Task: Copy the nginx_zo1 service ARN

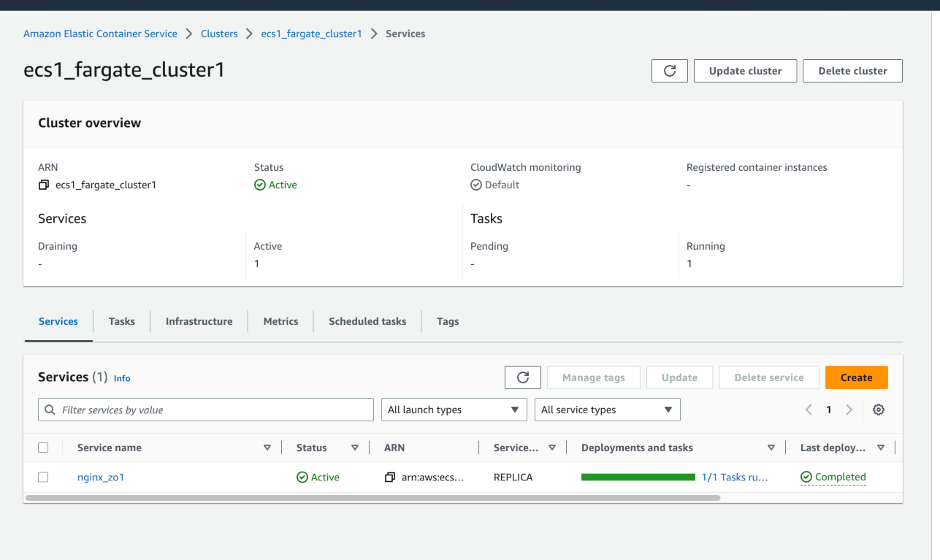Action: [390, 477]
